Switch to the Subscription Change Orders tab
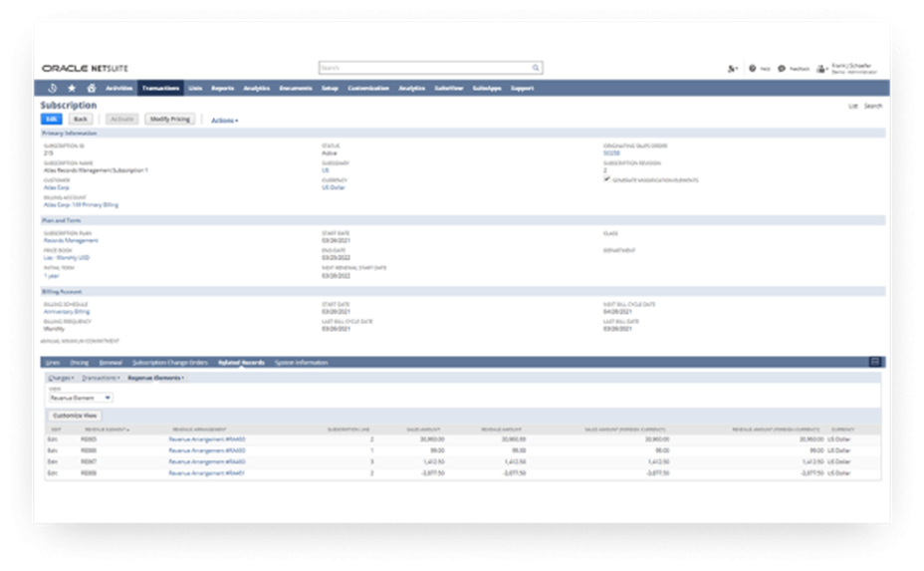Image resolution: width=924 pixels, height=571 pixels. (x=170, y=362)
